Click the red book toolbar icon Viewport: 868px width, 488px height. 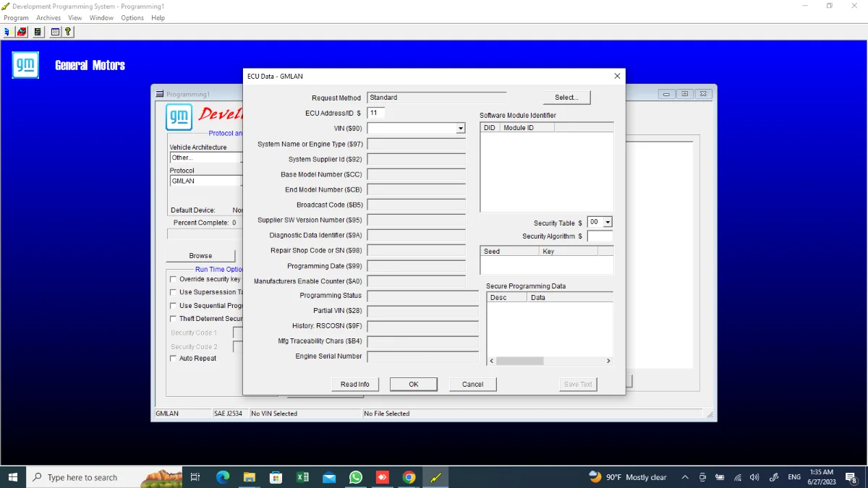click(x=22, y=32)
